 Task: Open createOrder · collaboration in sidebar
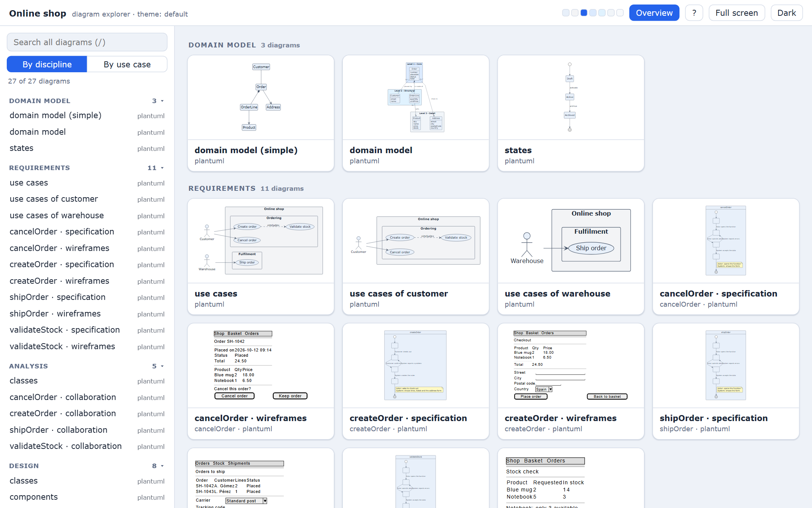(87, 414)
